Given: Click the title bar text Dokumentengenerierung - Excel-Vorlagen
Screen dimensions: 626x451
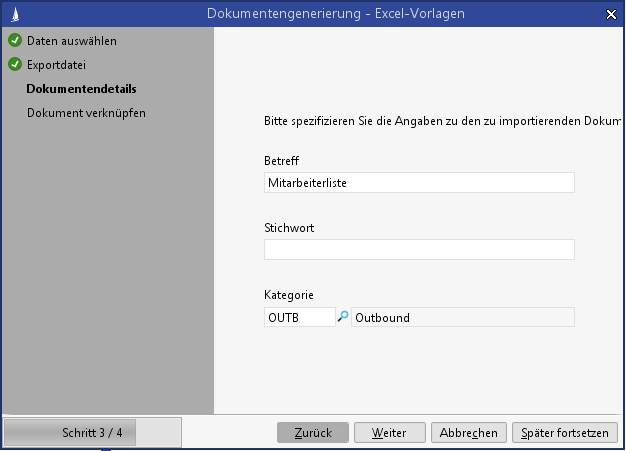Looking at the screenshot, I should 335,13.
